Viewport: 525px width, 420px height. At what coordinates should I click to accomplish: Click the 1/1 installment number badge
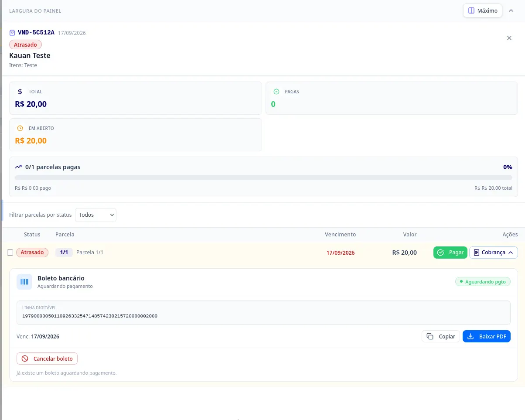(64, 253)
